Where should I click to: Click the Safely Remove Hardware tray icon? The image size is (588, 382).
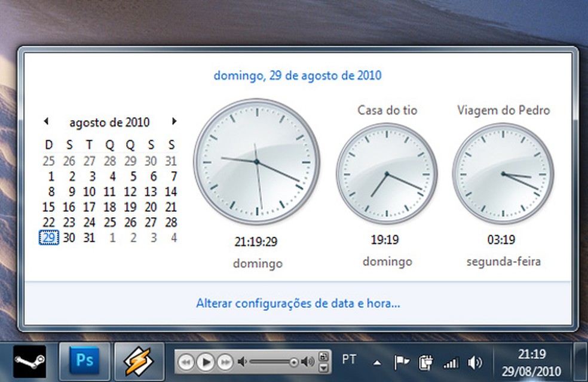[426, 361]
